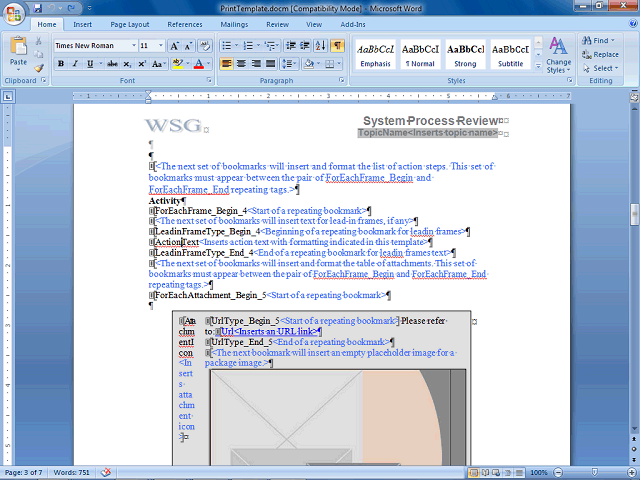Image resolution: width=640 pixels, height=480 pixels.
Task: Toggle Center alignment
Action: [x=242, y=64]
